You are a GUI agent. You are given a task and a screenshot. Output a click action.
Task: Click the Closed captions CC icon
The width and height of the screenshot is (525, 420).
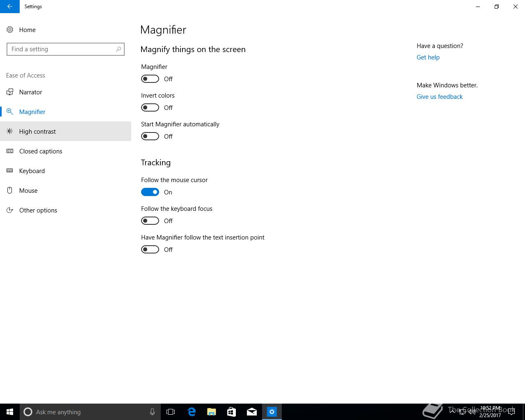[10, 151]
